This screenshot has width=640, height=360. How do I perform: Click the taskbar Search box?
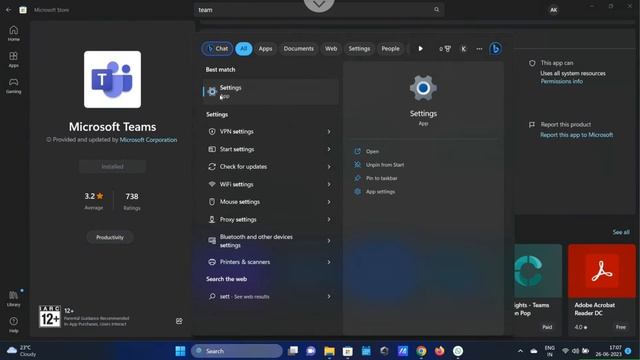pos(237,351)
